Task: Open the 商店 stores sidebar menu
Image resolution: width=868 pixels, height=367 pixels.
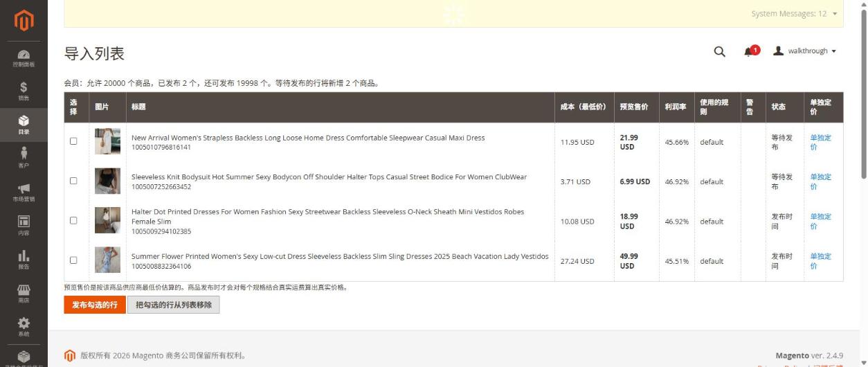Action: tap(24, 292)
